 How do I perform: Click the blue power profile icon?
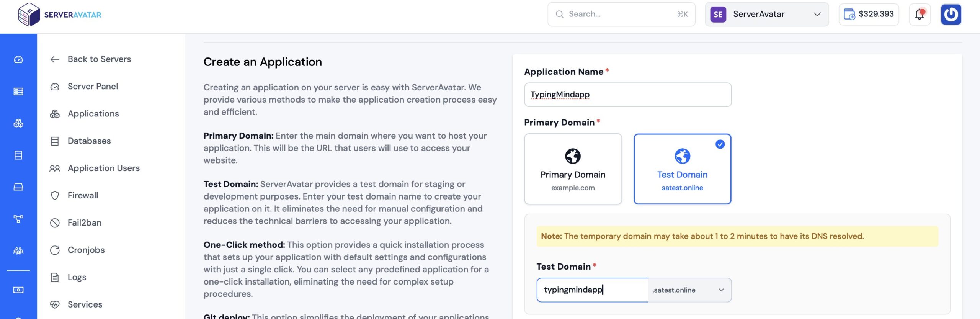951,14
